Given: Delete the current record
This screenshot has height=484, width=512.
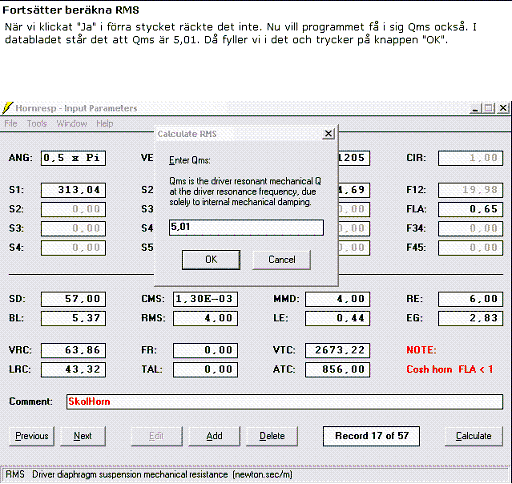Looking at the screenshot, I should point(272,436).
